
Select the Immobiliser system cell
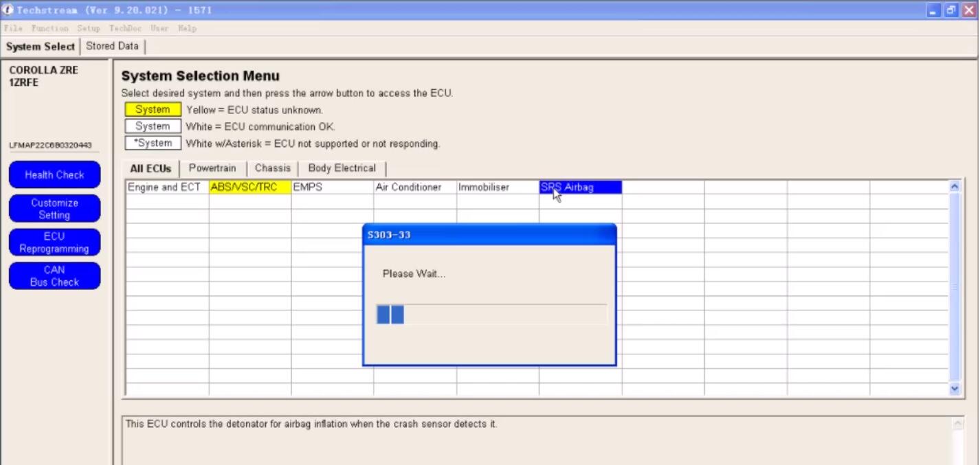[498, 188]
